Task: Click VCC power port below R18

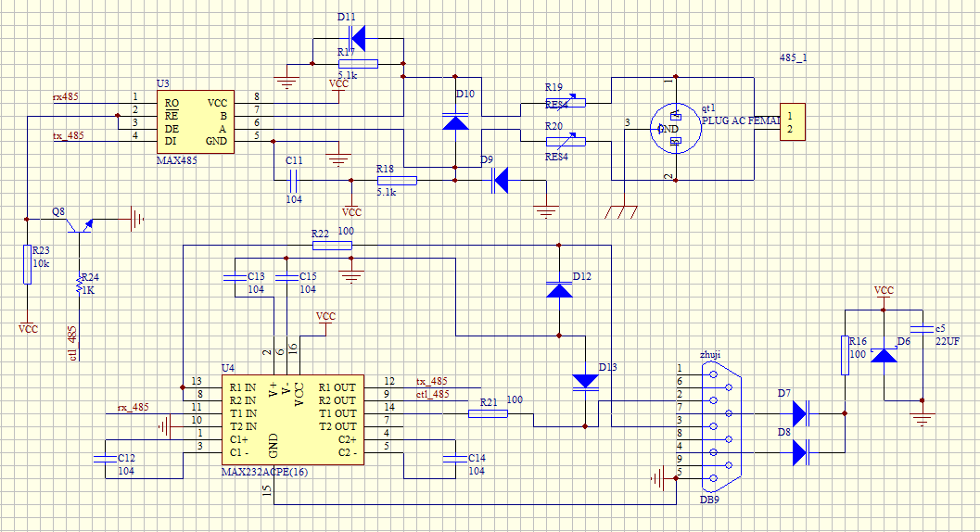Action: click(x=351, y=209)
